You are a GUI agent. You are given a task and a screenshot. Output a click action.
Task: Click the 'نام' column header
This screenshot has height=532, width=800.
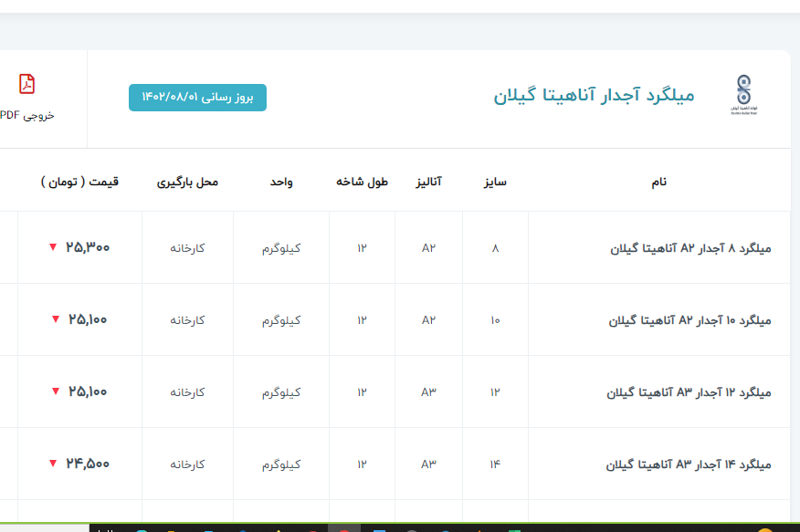click(x=658, y=182)
